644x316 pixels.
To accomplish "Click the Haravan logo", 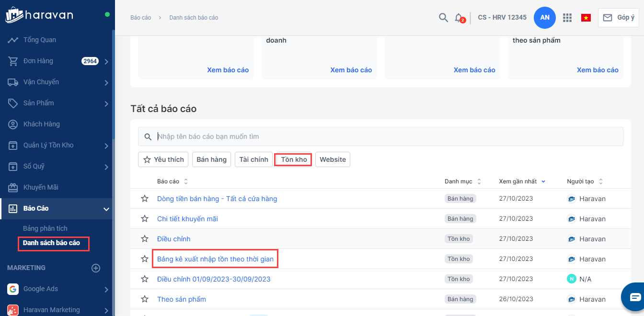I will point(39,15).
